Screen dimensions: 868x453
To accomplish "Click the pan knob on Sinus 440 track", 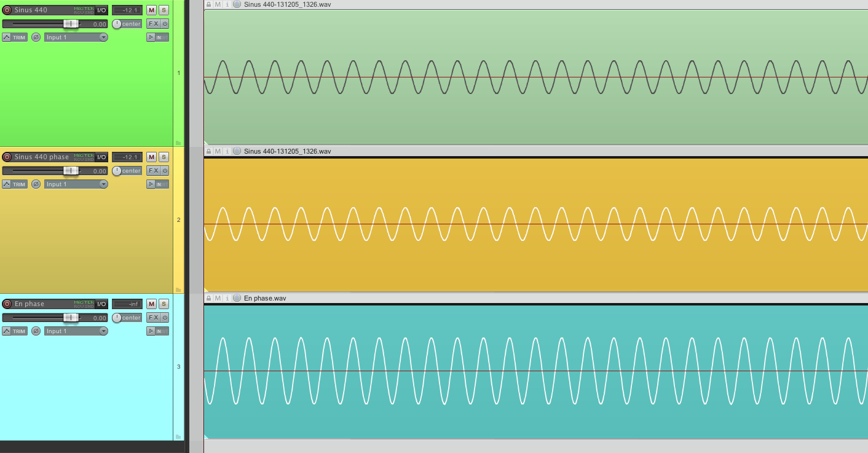I will coord(117,24).
